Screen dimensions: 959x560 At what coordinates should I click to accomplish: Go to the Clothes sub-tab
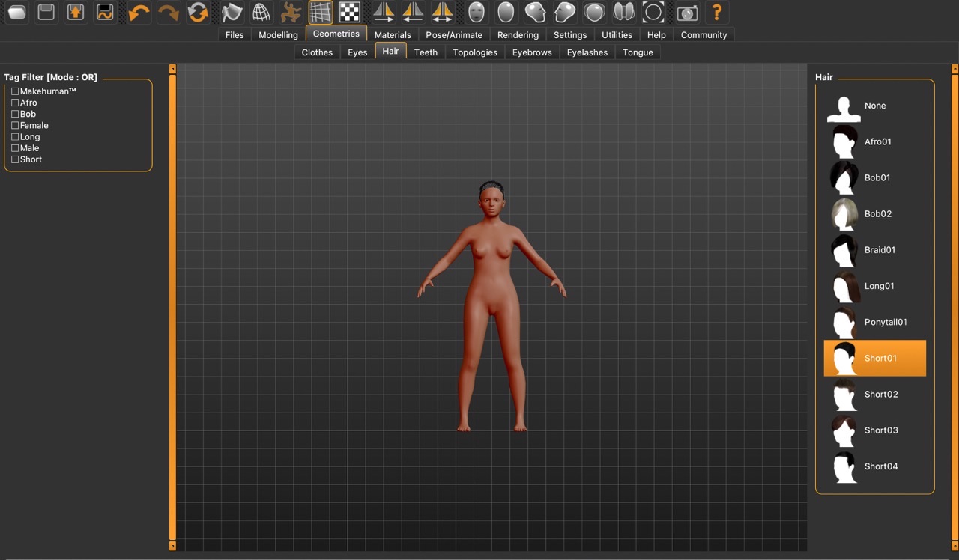pyautogui.click(x=317, y=52)
